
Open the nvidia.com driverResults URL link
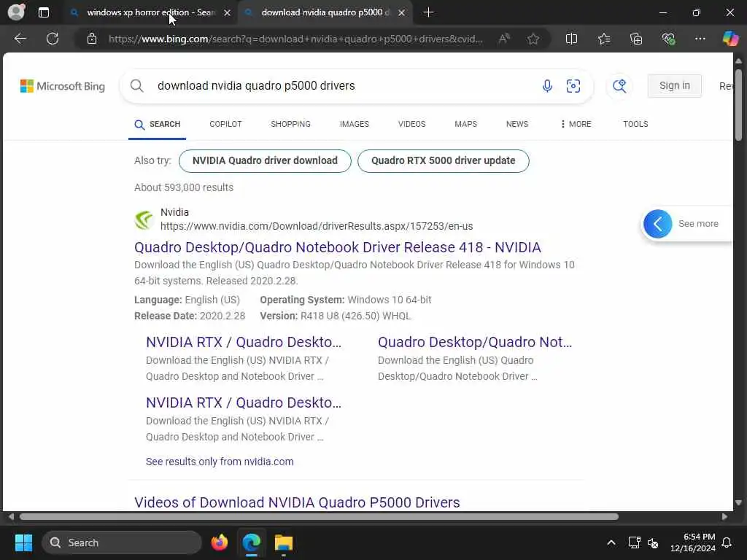pos(317,226)
